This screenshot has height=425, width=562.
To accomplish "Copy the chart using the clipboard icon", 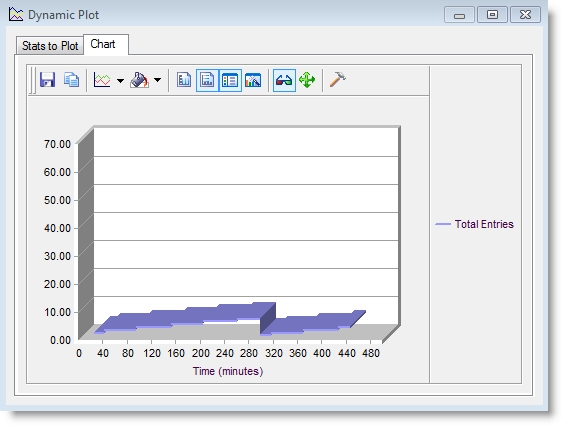I will [71, 80].
